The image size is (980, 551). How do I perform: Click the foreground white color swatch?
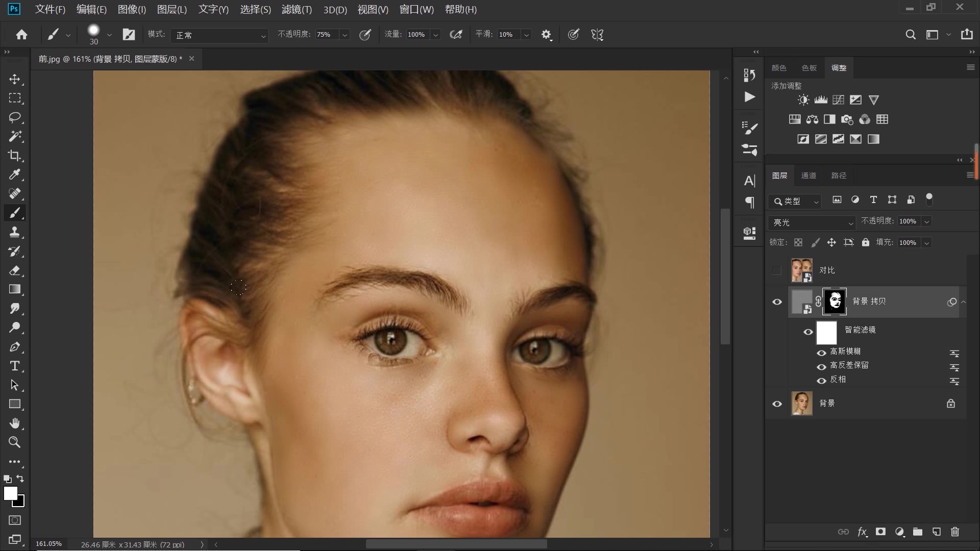pyautogui.click(x=10, y=493)
